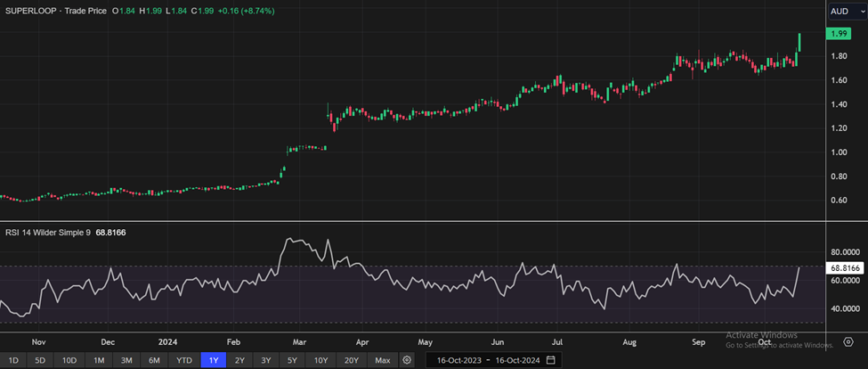Select the 5D time range
Screen dimensions: 868x369
[x=40, y=360]
